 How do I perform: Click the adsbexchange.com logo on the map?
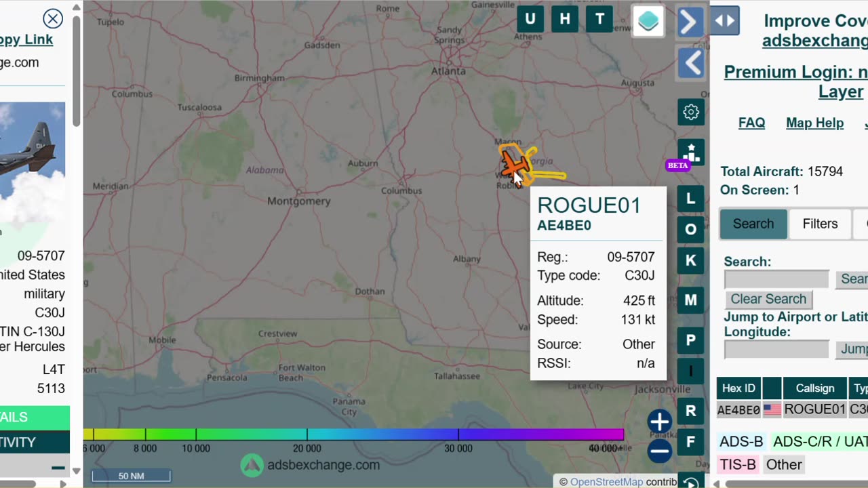click(311, 465)
